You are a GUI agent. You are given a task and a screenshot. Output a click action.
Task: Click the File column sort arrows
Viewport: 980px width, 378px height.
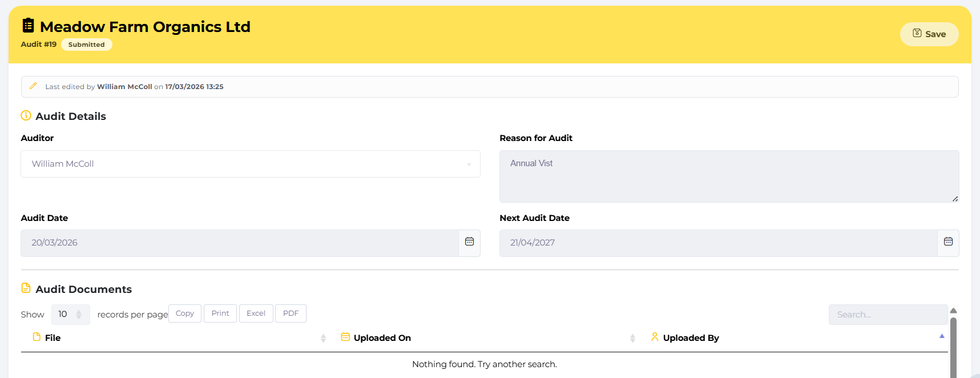click(x=323, y=338)
